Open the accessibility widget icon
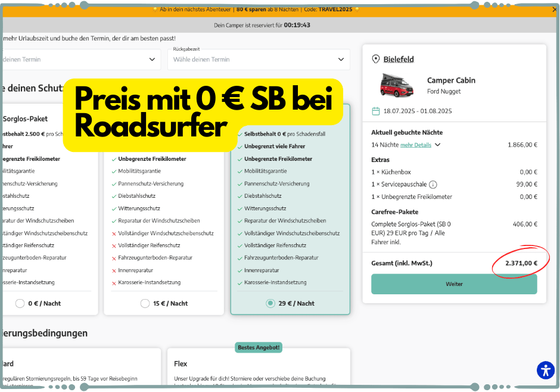The height and width of the screenshot is (392, 560). (x=545, y=370)
